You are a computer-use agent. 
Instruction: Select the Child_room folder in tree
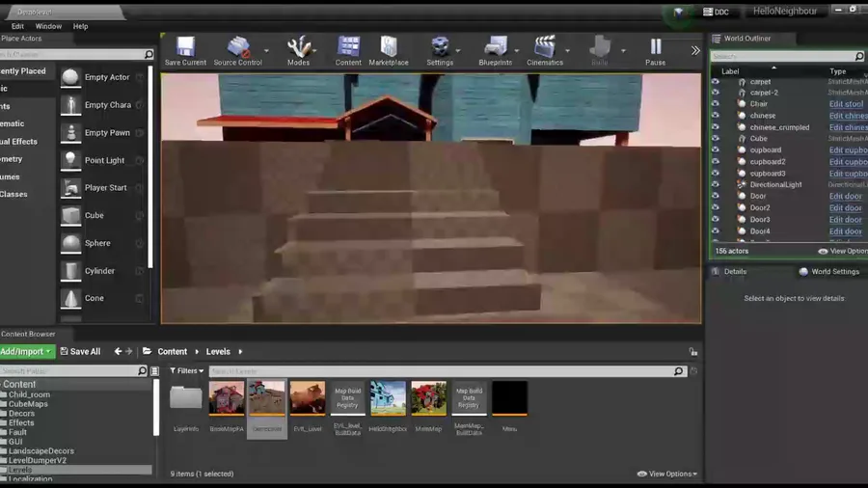coord(29,395)
